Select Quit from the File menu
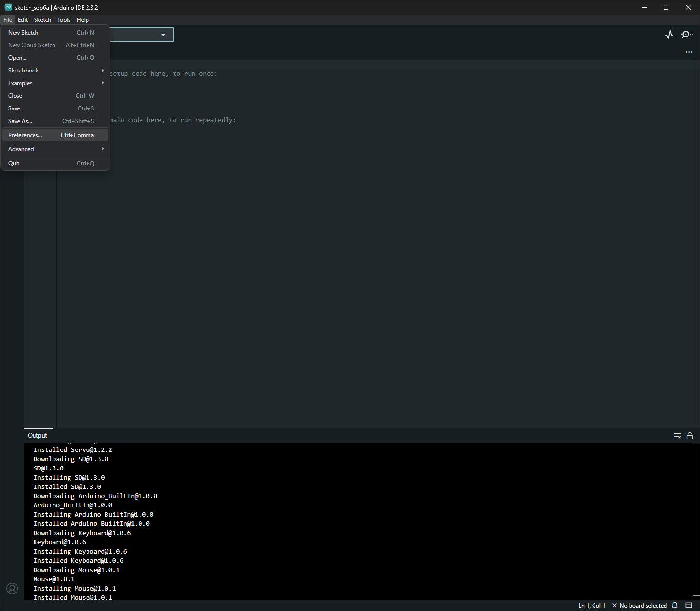The height and width of the screenshot is (611, 700). point(55,163)
